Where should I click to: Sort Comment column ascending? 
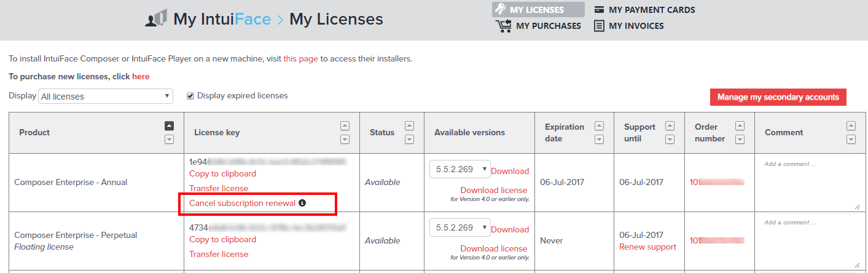851,125
